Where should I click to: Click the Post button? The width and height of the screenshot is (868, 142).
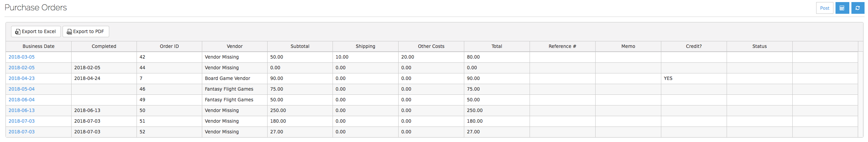point(824,8)
